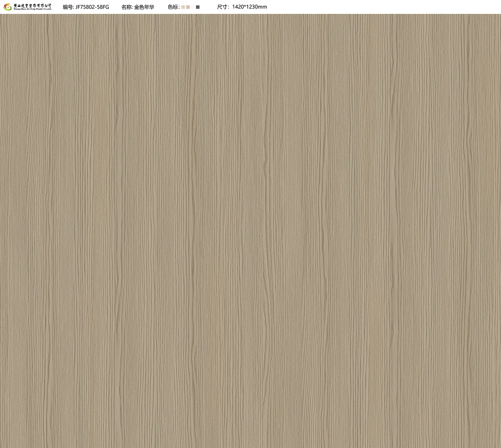Click the height value 1230mm
The width and height of the screenshot is (501, 448).
[x=257, y=7]
